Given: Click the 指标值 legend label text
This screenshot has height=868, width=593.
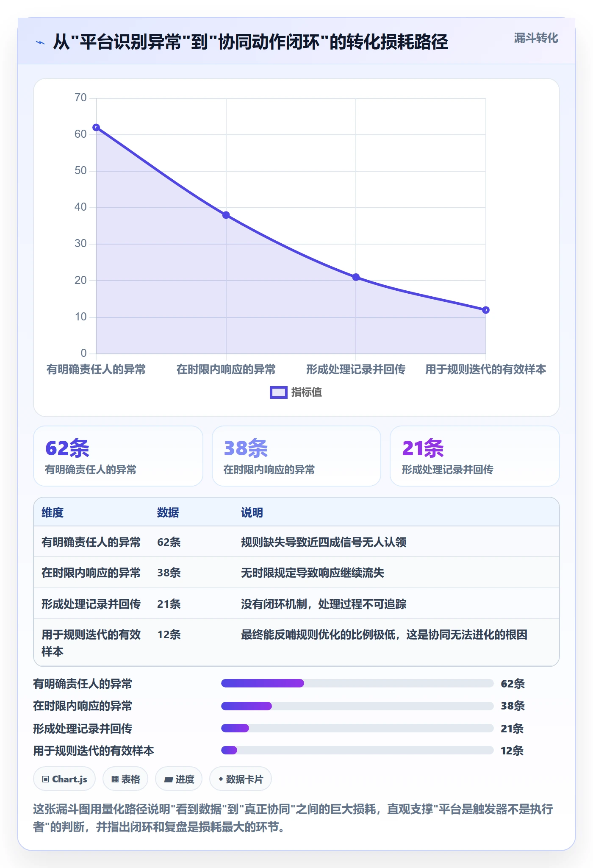Looking at the screenshot, I should click(307, 392).
